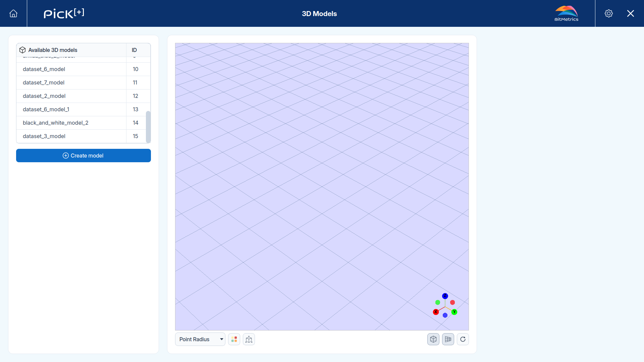Open the color palette options icon
This screenshot has width=644, height=362.
click(x=234, y=339)
